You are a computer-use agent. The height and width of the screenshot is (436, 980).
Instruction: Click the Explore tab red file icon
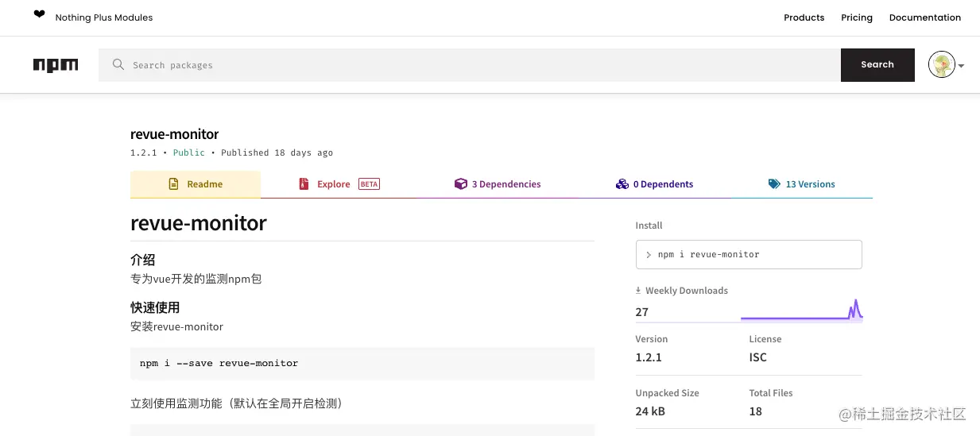click(304, 183)
